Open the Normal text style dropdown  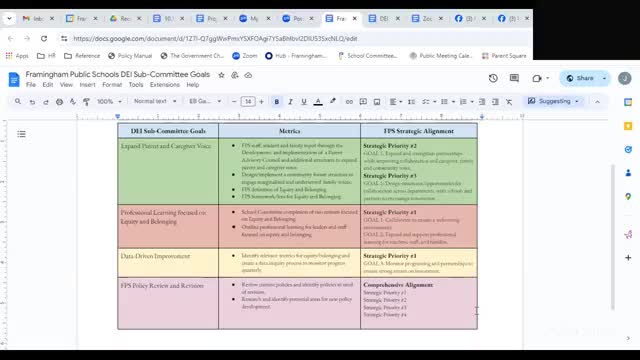pyautogui.click(x=155, y=101)
